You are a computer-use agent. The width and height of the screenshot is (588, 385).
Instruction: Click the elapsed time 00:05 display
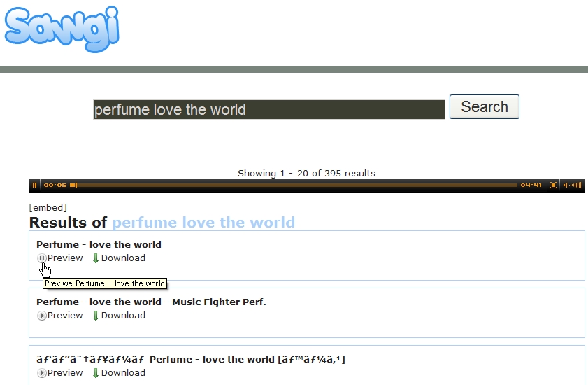pyautogui.click(x=55, y=185)
